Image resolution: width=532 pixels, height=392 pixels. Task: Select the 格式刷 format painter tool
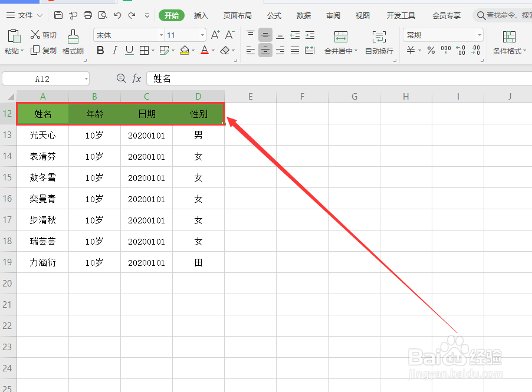point(73,41)
